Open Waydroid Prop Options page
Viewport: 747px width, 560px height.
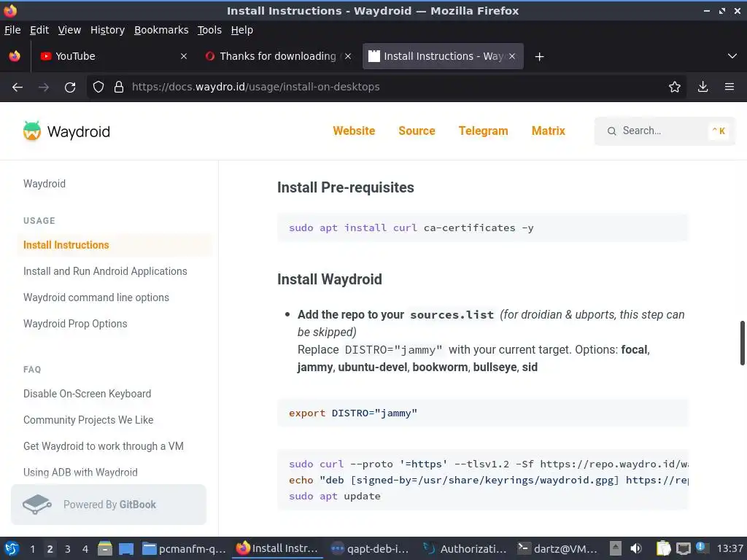(x=75, y=324)
